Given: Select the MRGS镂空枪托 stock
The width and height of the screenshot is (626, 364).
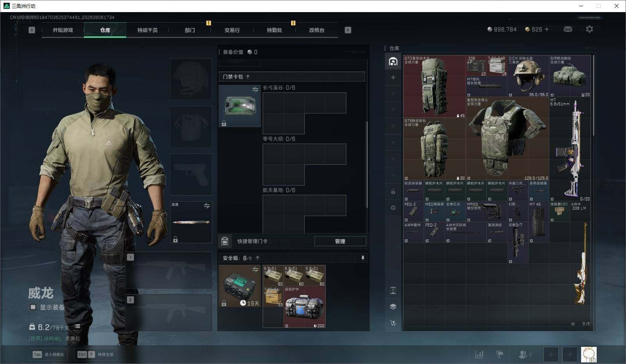Looking at the screenshot, I should [486, 212].
